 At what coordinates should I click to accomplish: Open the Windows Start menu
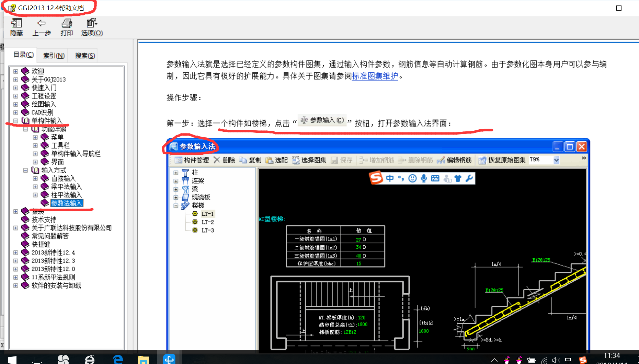[x=12, y=360]
